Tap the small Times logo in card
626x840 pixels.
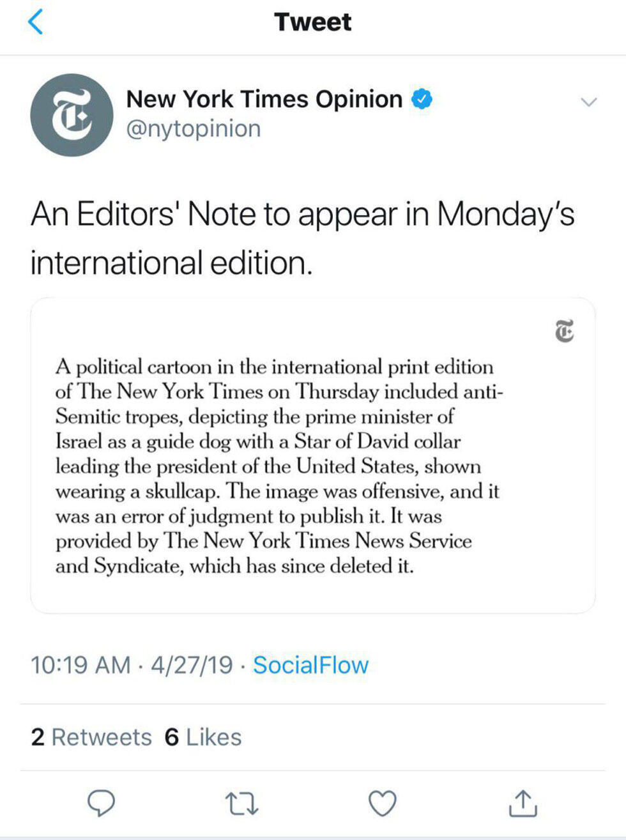(564, 331)
